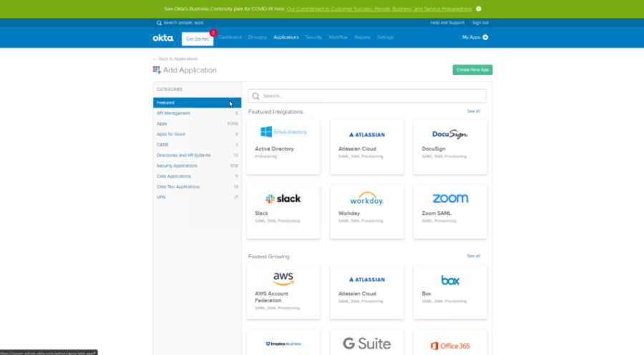
Task: Open the Security menu in navigation bar
Action: (x=313, y=37)
